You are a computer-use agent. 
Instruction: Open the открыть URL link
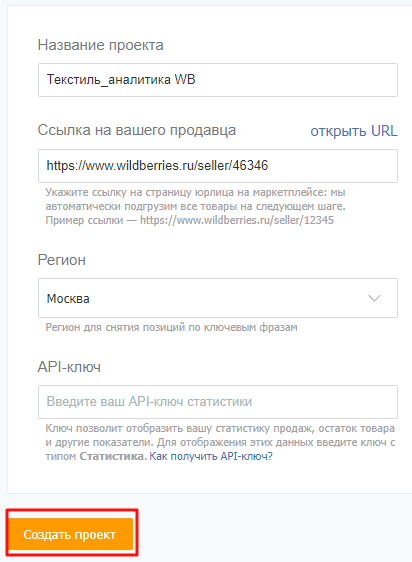click(354, 131)
